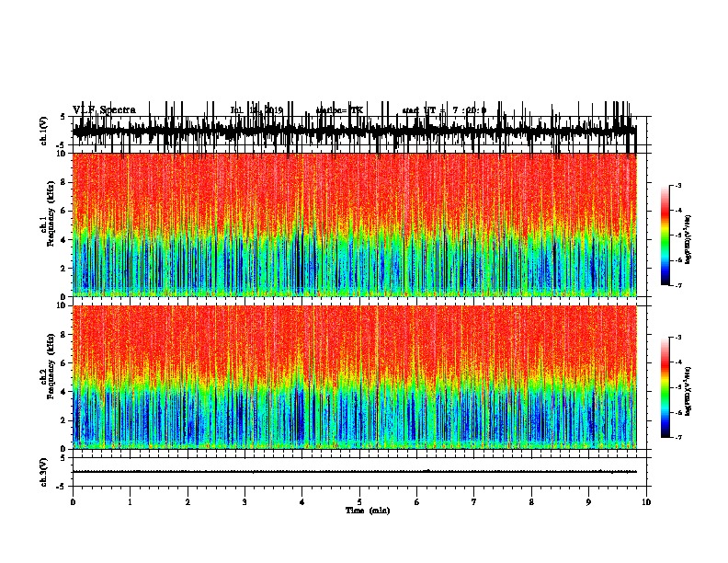This screenshot has width=728, height=563.
Task: Click the ch.2 'Frequency (kHz)' axis label
Action: [x=51, y=366]
